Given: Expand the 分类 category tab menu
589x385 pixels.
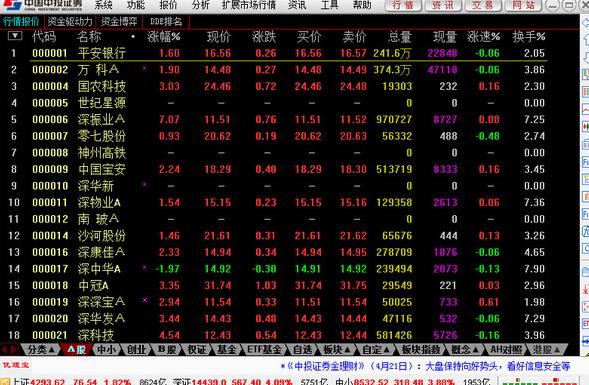Looking at the screenshot, I should tap(41, 350).
